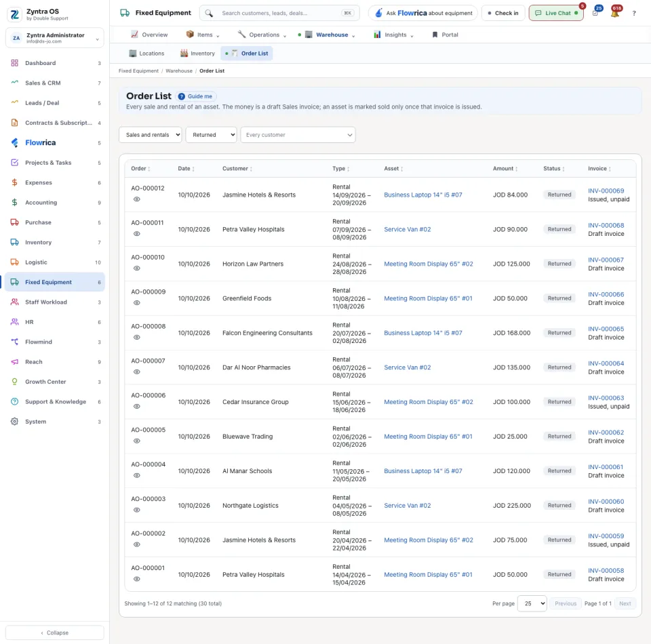Open the Inventory sub-tab under Warehouse

pos(197,54)
